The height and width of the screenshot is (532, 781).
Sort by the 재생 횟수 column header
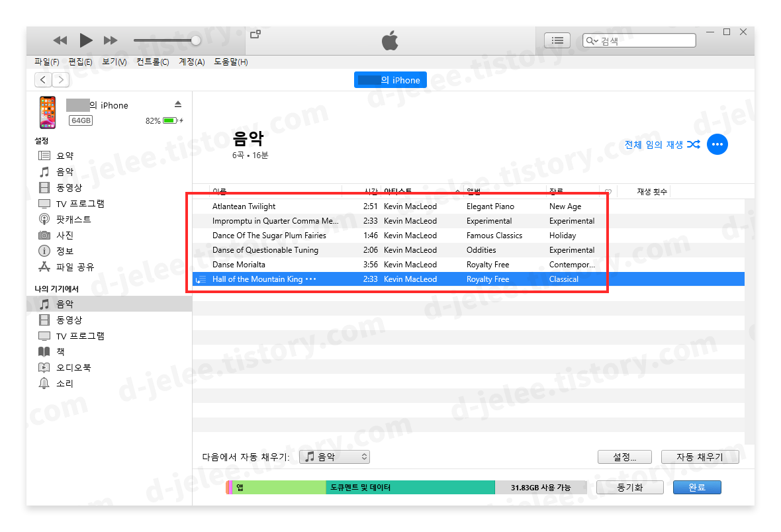651,191
